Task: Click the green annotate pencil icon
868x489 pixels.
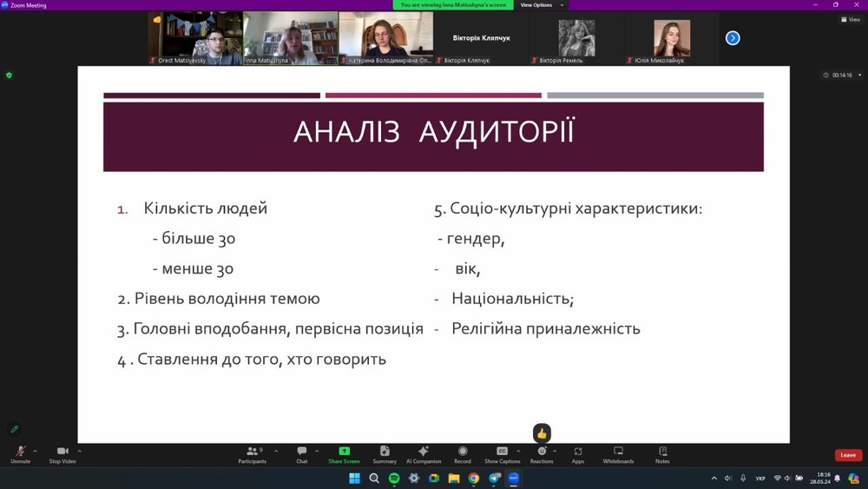Action: point(15,429)
